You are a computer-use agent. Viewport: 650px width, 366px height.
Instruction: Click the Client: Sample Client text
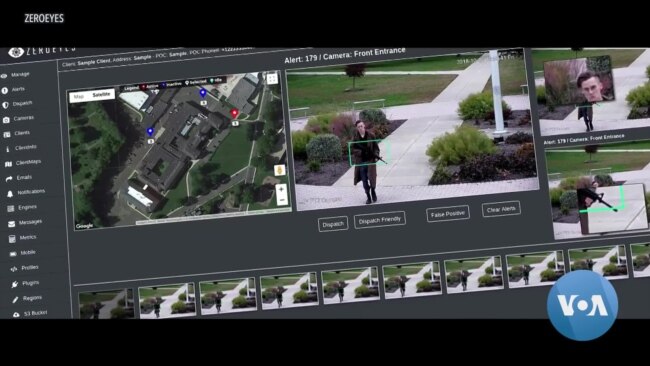86,63
